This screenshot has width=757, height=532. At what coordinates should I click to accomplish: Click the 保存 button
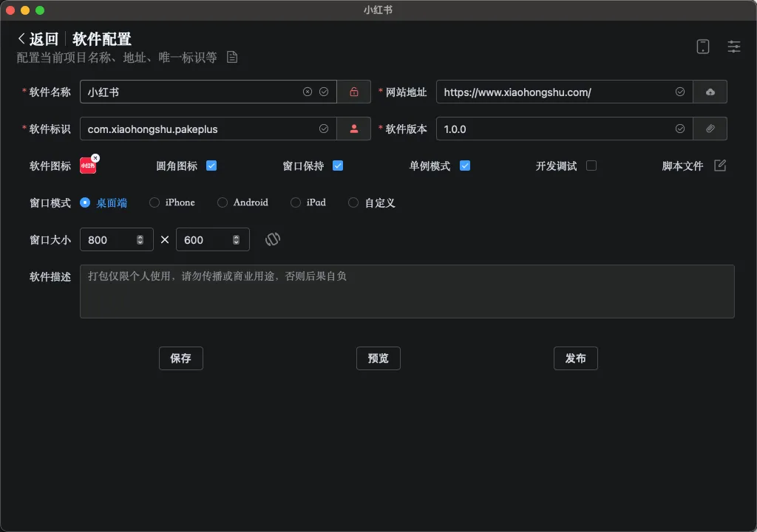[x=181, y=358]
